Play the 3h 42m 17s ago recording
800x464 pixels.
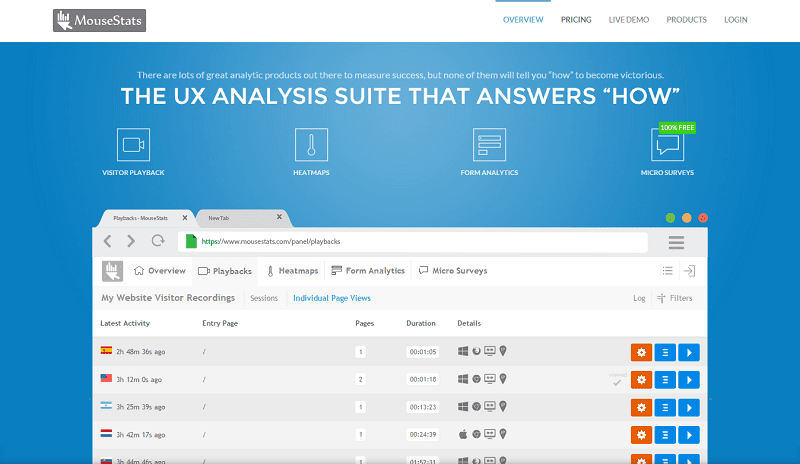click(x=689, y=435)
